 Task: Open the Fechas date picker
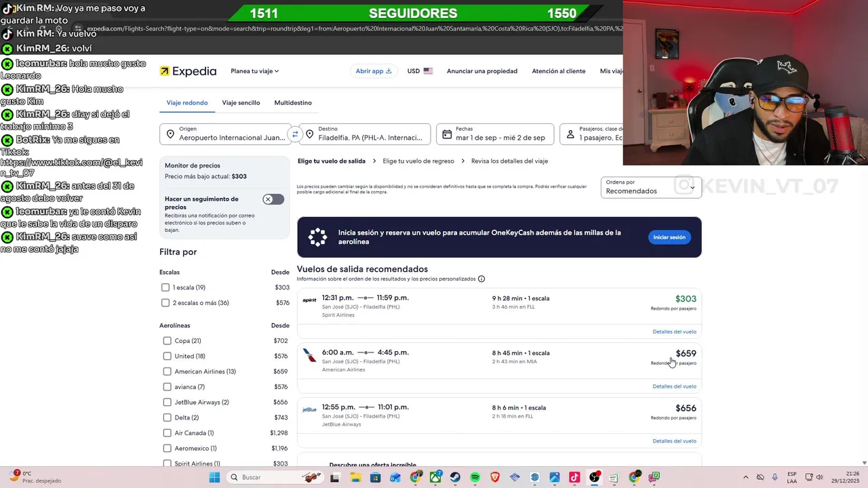(x=495, y=134)
